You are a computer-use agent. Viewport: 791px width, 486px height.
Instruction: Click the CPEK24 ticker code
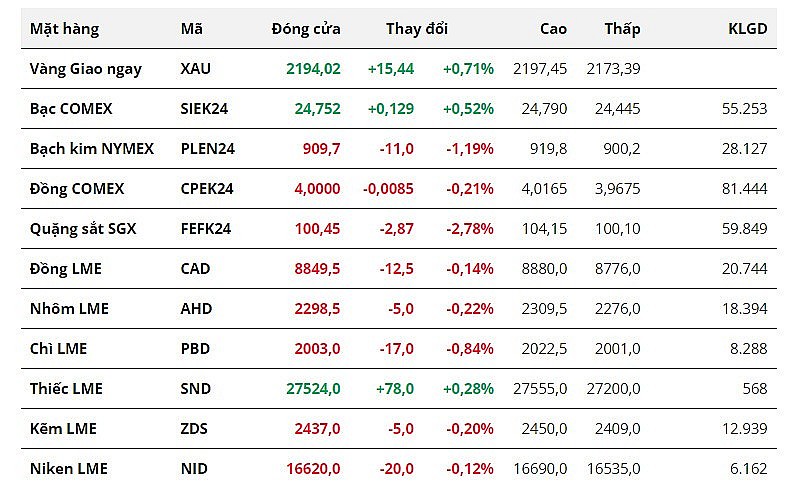coord(206,189)
